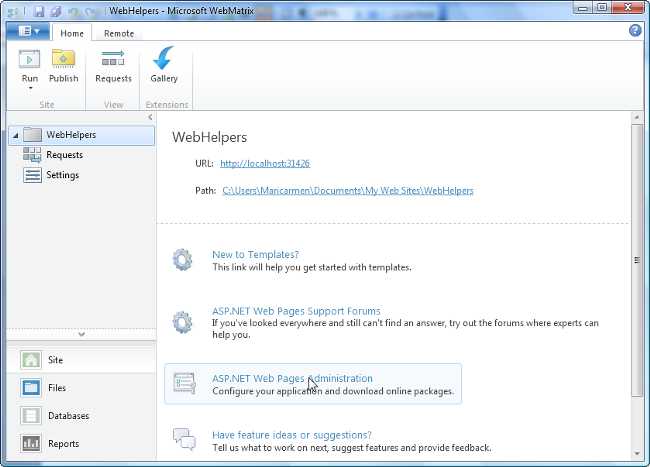Select the Home ribbon tab

[72, 33]
